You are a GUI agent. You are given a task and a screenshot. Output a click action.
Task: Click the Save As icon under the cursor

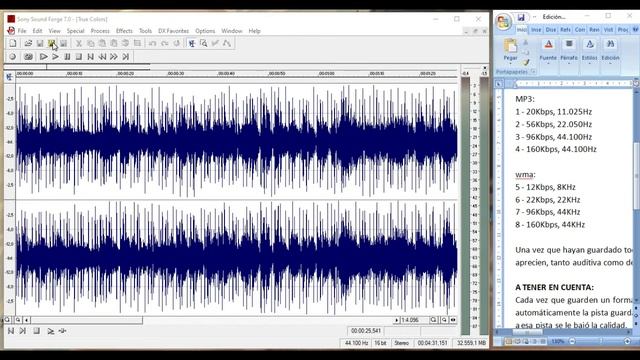click(51, 43)
